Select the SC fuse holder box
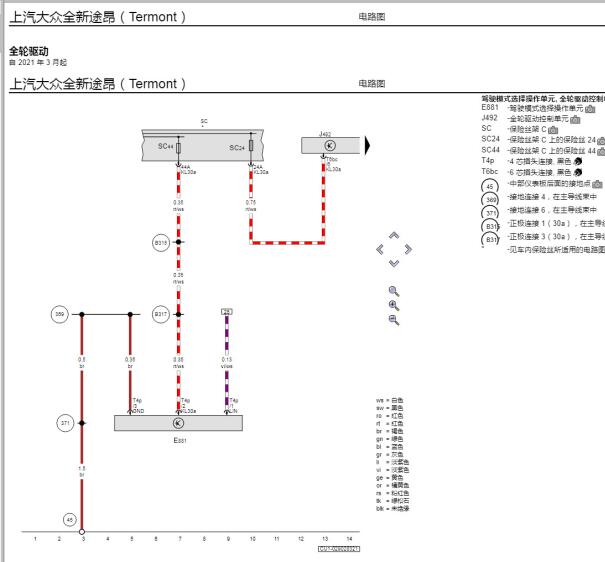Image resolution: width=605 pixels, height=562 pixels. coord(203,145)
